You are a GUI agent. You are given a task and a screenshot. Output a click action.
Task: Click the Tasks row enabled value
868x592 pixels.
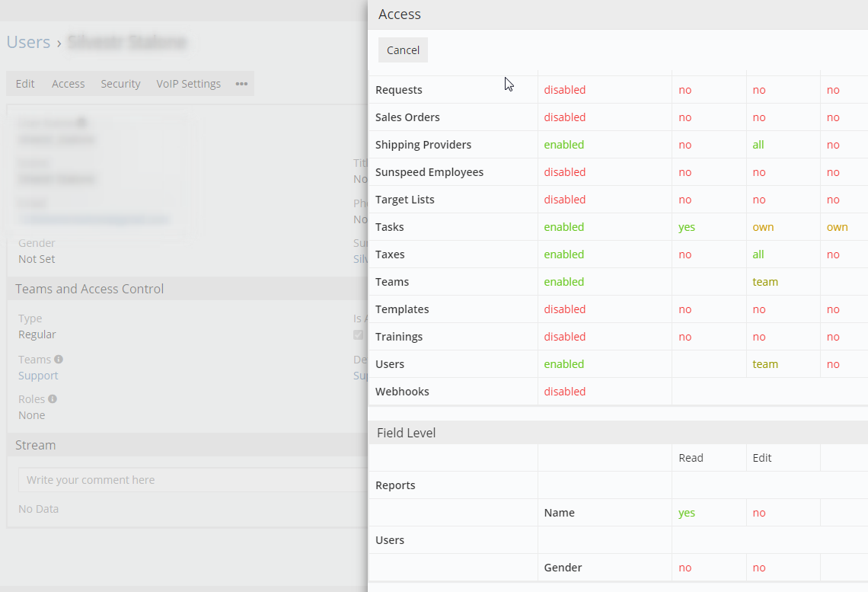tap(563, 227)
